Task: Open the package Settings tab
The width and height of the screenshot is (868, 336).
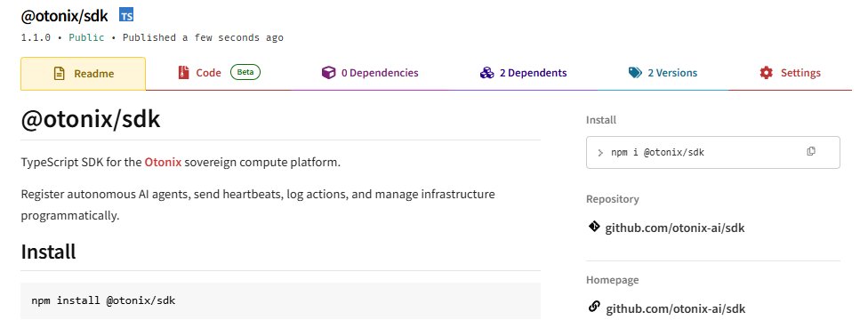Action: (x=790, y=73)
